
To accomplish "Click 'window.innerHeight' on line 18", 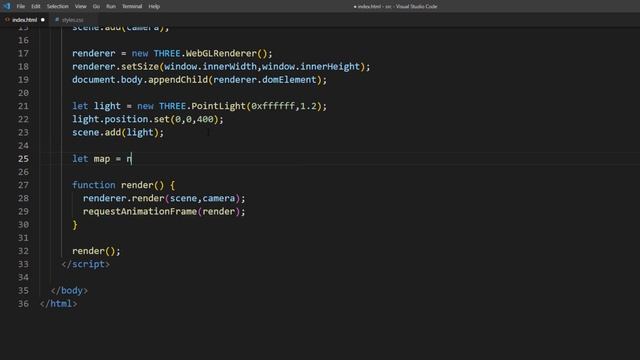I will (x=311, y=67).
